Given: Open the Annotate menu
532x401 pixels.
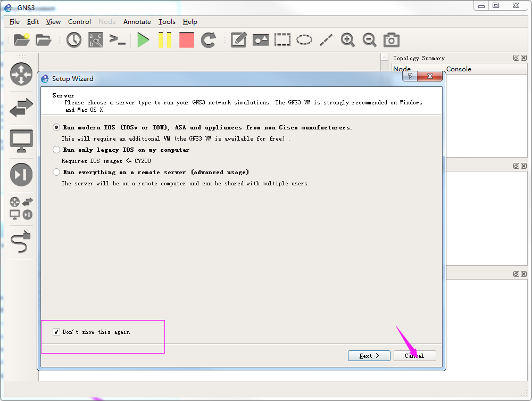Looking at the screenshot, I should [x=137, y=22].
